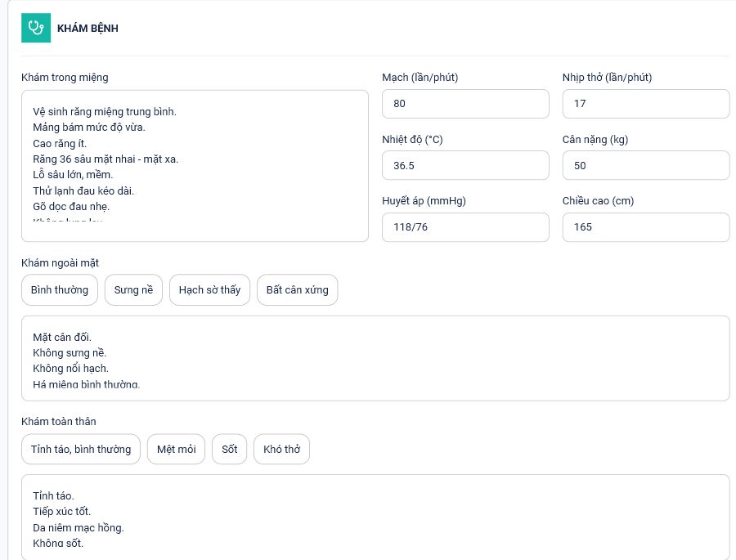
Task: Click inside the Khám trong miệng textarea
Action: coord(195,166)
